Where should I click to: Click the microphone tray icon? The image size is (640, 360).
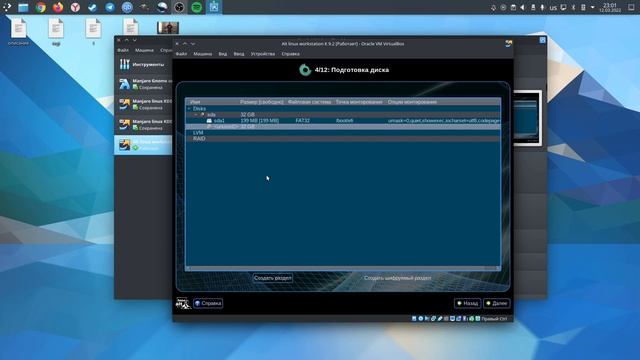[x=542, y=7]
